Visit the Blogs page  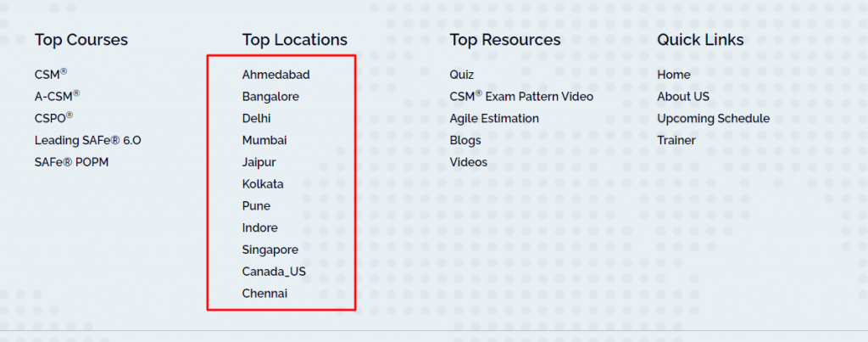click(465, 141)
